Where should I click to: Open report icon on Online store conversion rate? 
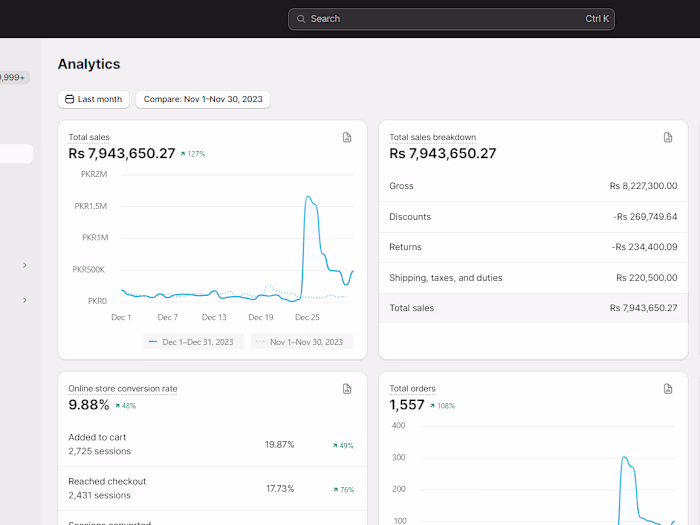coord(347,389)
